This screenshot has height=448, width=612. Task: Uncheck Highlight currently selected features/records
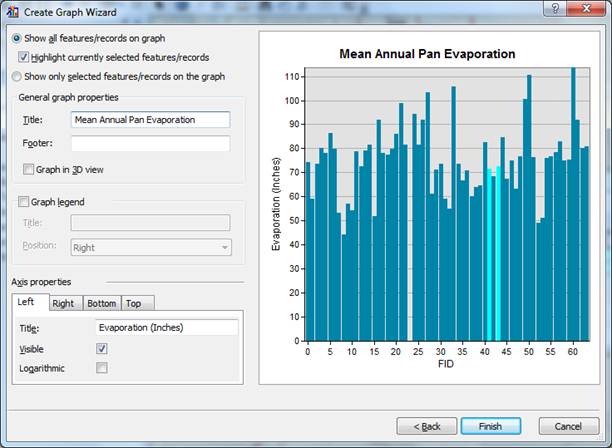point(26,57)
